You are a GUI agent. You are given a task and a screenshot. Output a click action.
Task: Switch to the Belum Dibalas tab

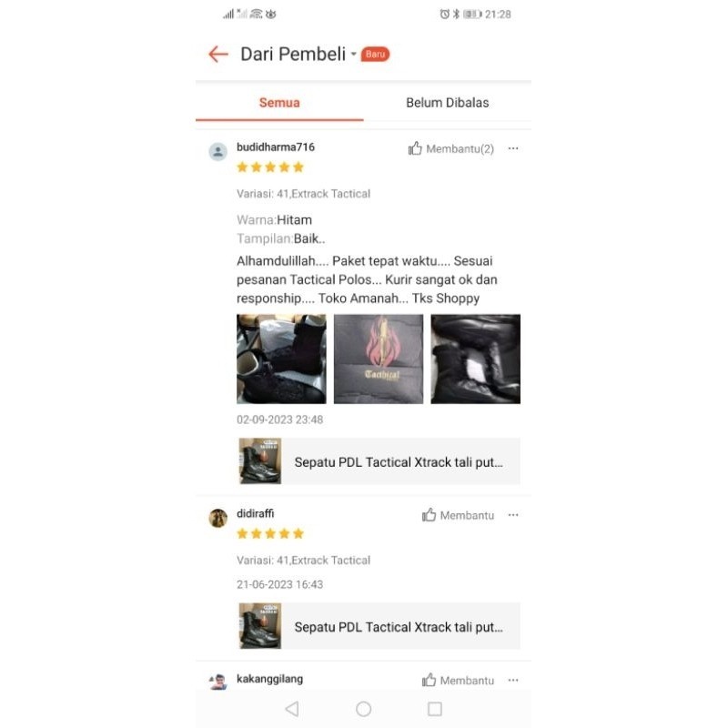(447, 103)
